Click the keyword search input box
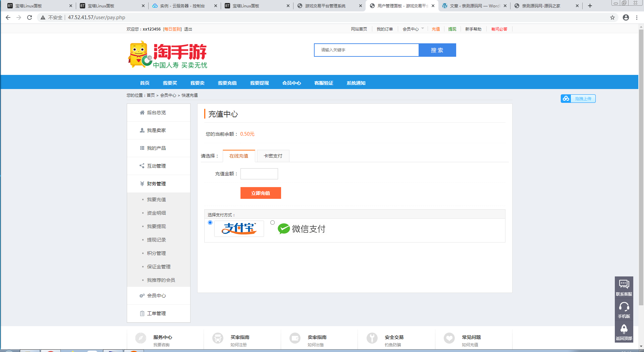This screenshot has height=352, width=644. pyautogui.click(x=367, y=50)
